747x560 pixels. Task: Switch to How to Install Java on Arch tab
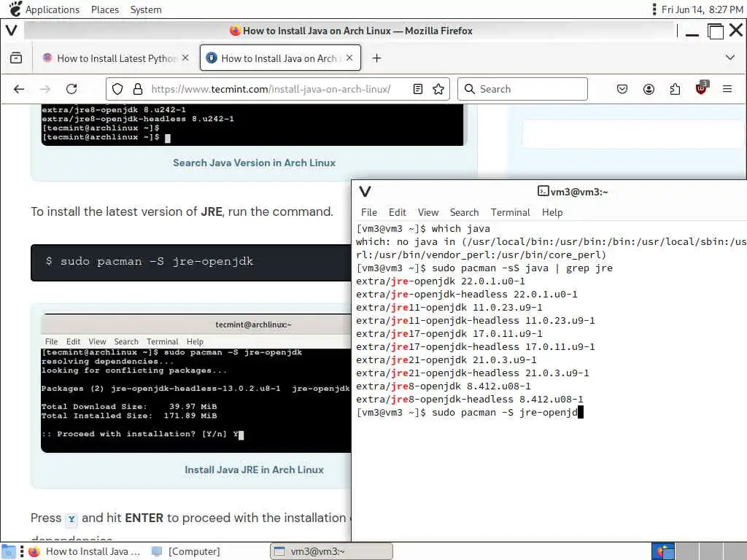pyautogui.click(x=279, y=58)
